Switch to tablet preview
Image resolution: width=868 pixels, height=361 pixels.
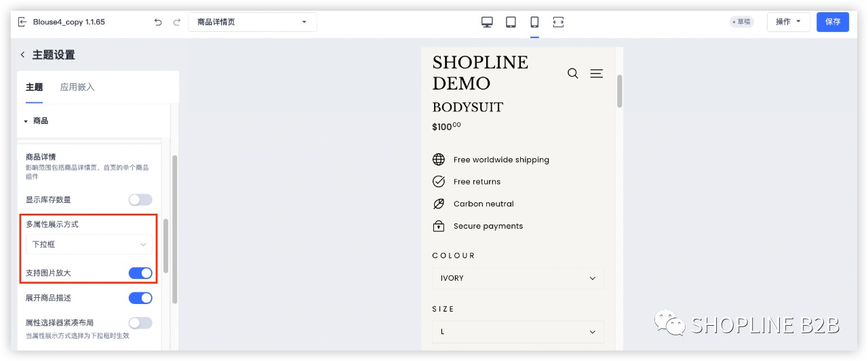tap(511, 22)
